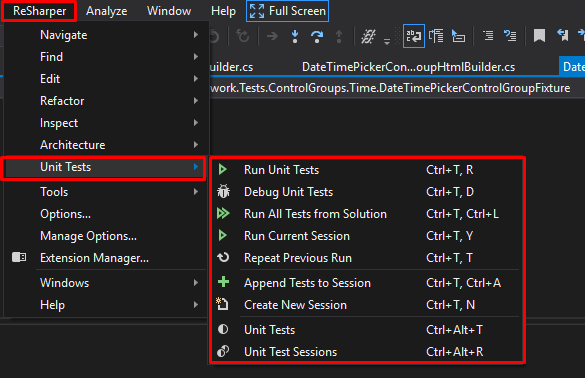Image resolution: width=585 pixels, height=378 pixels.
Task: Open Unit Test Sessions window
Action: (367, 352)
